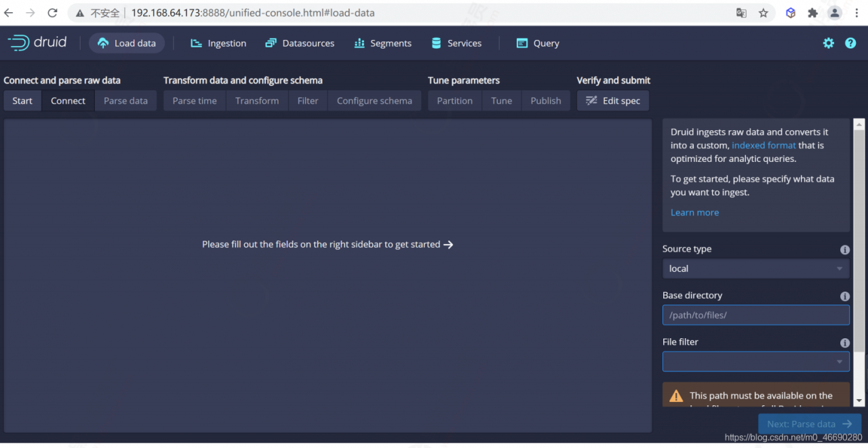Follow the indexed format link

click(764, 145)
